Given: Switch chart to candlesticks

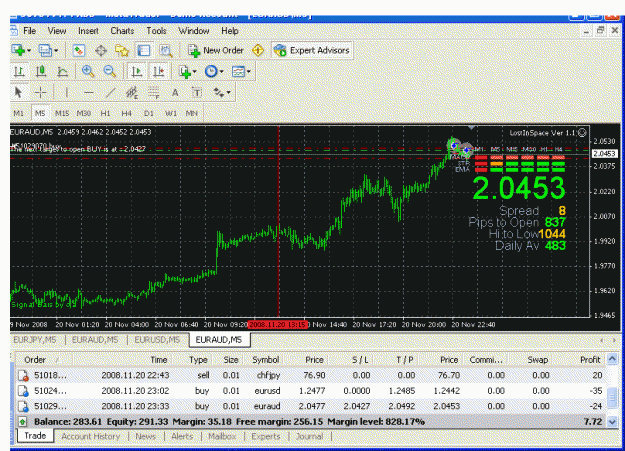Looking at the screenshot, I should pos(41,71).
